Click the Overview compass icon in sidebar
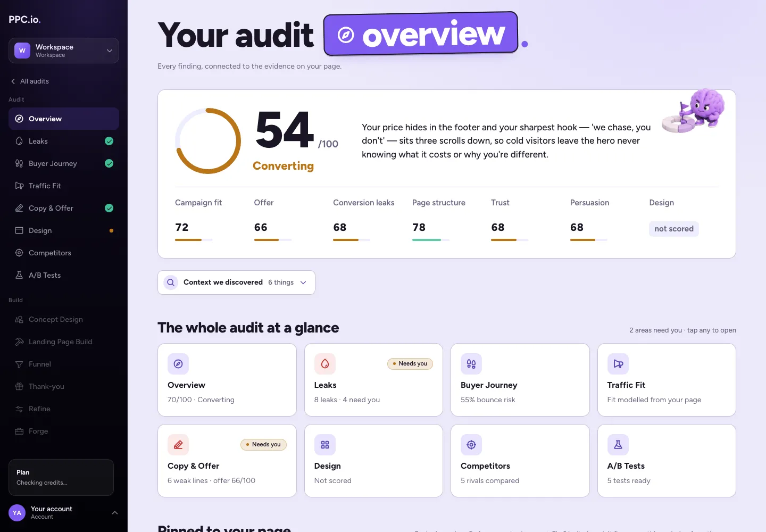766x532 pixels. tap(19, 119)
